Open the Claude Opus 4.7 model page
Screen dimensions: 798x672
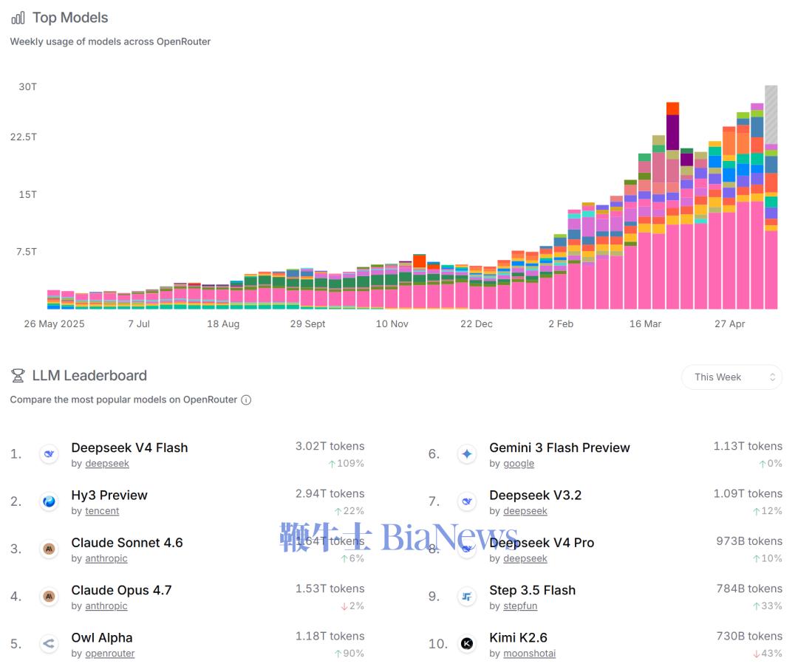[x=121, y=590]
